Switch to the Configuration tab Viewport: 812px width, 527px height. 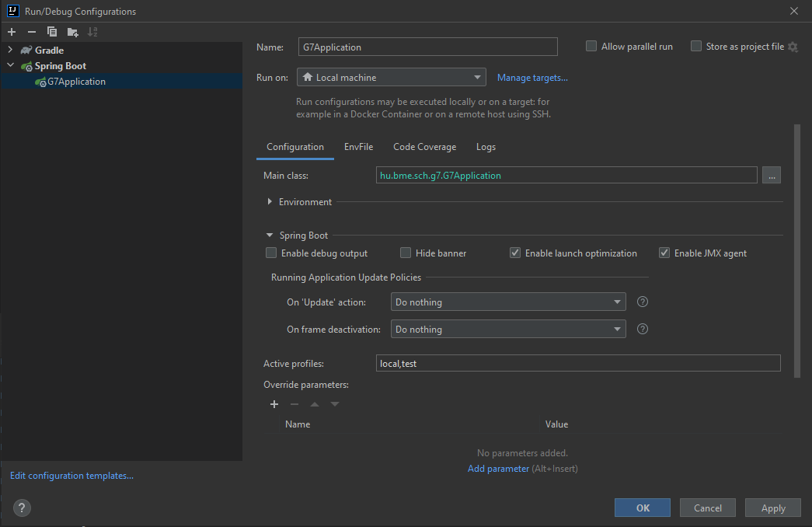tap(295, 147)
